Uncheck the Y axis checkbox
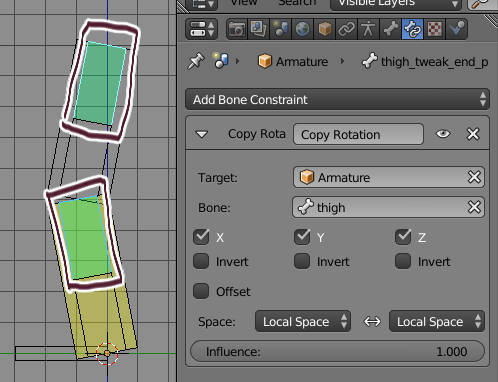498x382 pixels. point(302,237)
